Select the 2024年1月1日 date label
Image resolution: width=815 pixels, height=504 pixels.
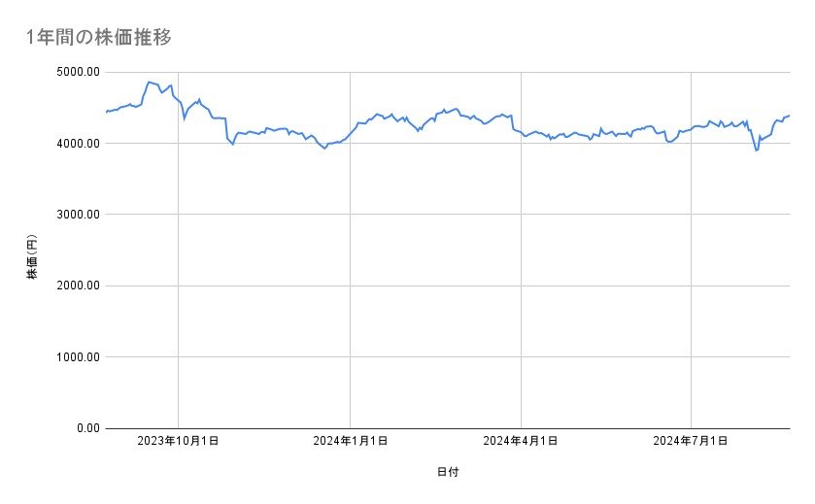[x=351, y=442]
